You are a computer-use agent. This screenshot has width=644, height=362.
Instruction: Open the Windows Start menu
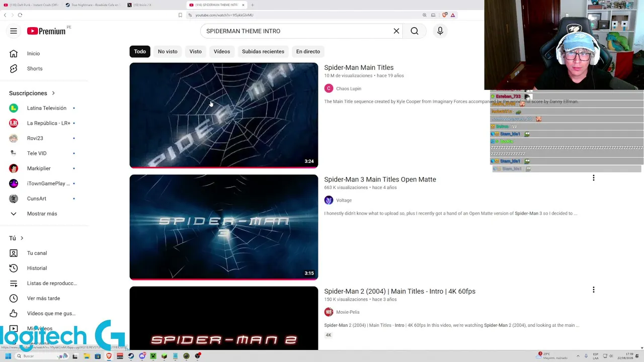tap(8, 356)
